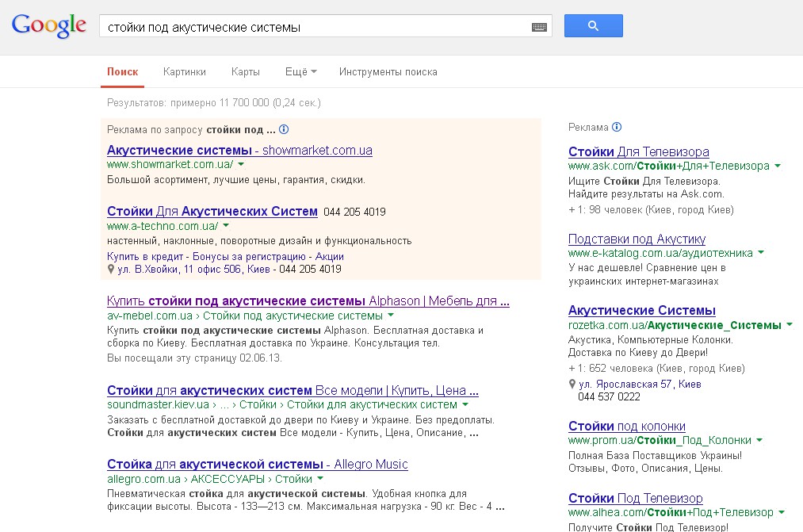Open 'Купить стойки под акустические системы Alphason' result

click(308, 300)
